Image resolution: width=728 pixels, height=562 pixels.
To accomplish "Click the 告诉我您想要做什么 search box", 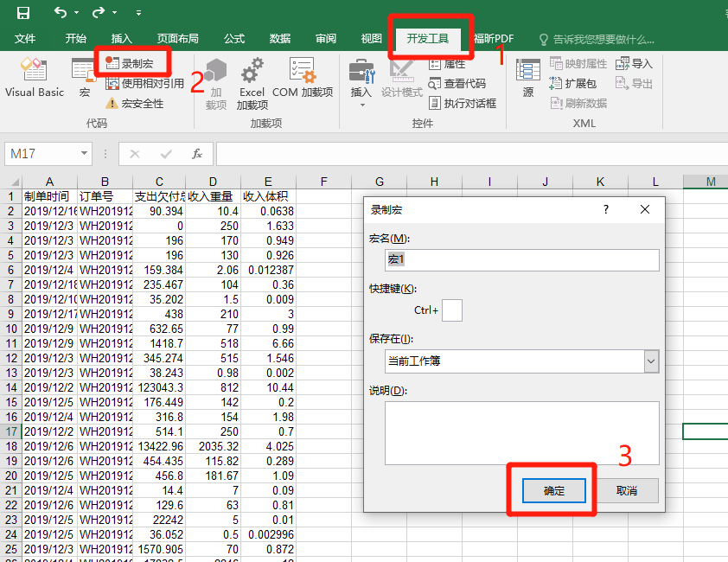I will pyautogui.click(x=597, y=40).
